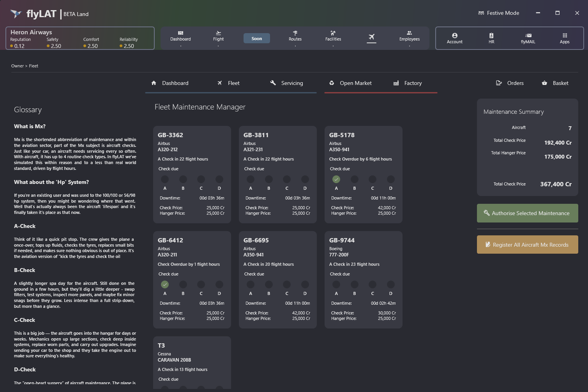Toggle Festive Mode
The image size is (588, 392).
[498, 13]
